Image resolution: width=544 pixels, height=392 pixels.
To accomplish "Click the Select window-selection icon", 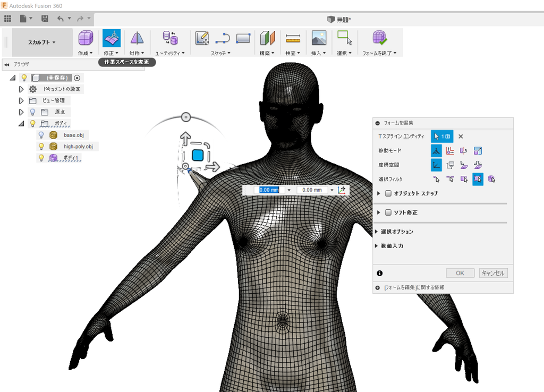I will [x=344, y=38].
